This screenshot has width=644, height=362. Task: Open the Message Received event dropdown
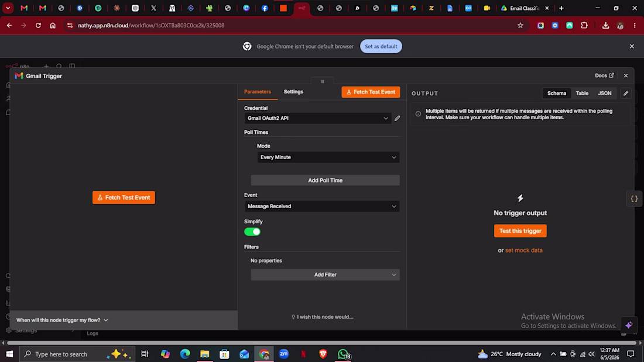point(321,206)
